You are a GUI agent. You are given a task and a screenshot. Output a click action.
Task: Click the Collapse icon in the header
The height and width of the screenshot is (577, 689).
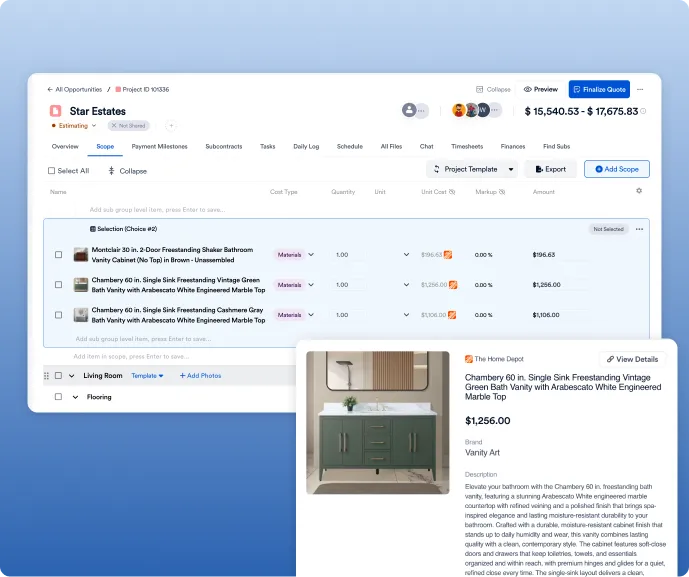pos(479,89)
